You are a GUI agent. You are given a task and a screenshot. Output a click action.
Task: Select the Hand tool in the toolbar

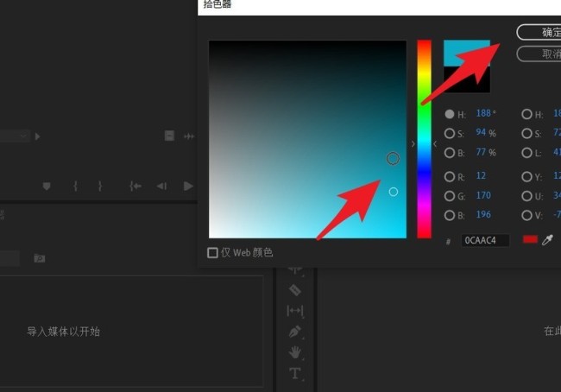tap(295, 352)
